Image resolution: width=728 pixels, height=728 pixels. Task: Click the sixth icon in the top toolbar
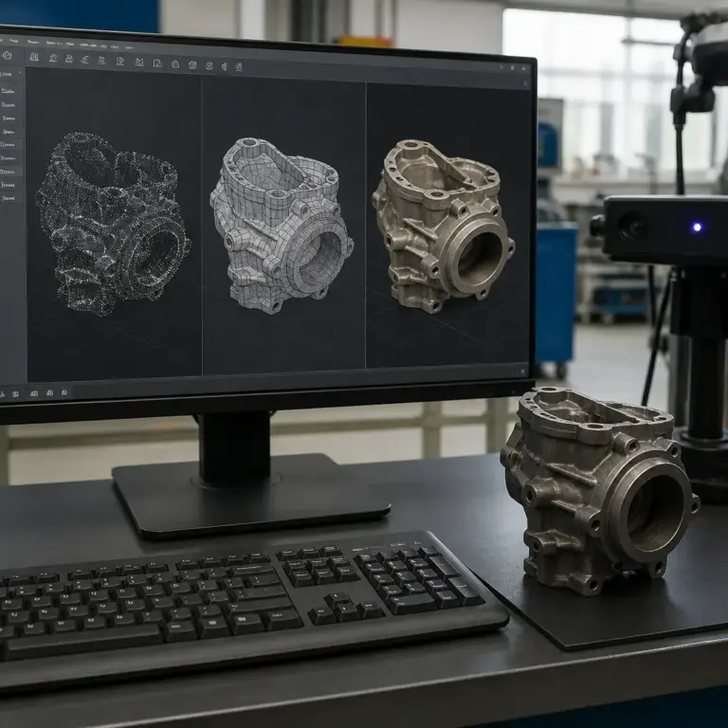pyautogui.click(x=120, y=61)
